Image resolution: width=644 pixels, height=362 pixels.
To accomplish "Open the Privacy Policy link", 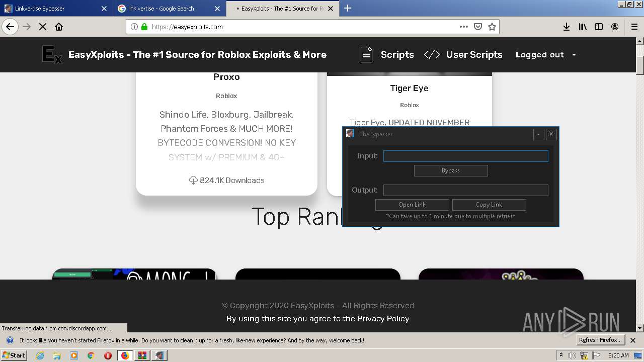I will [383, 318].
